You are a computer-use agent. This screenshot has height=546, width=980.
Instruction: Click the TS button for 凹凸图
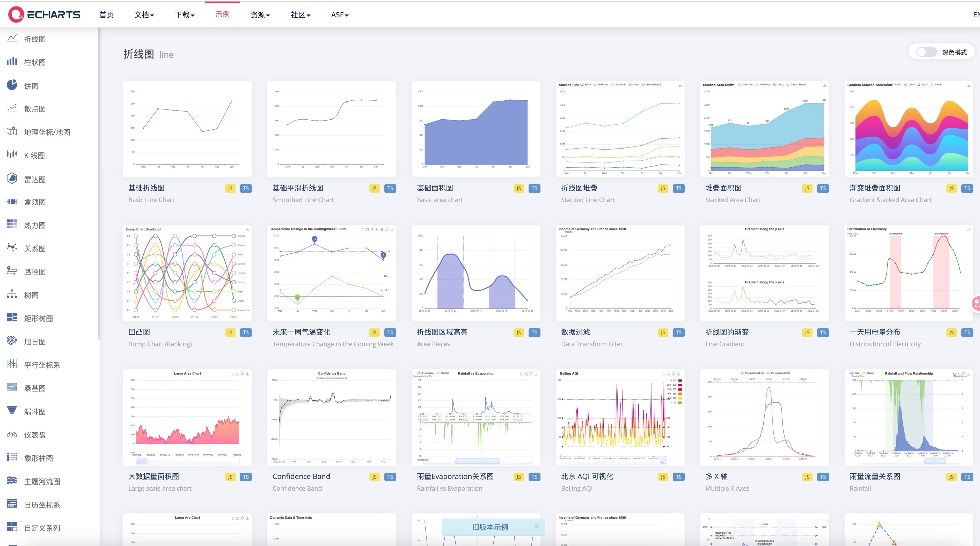point(246,333)
